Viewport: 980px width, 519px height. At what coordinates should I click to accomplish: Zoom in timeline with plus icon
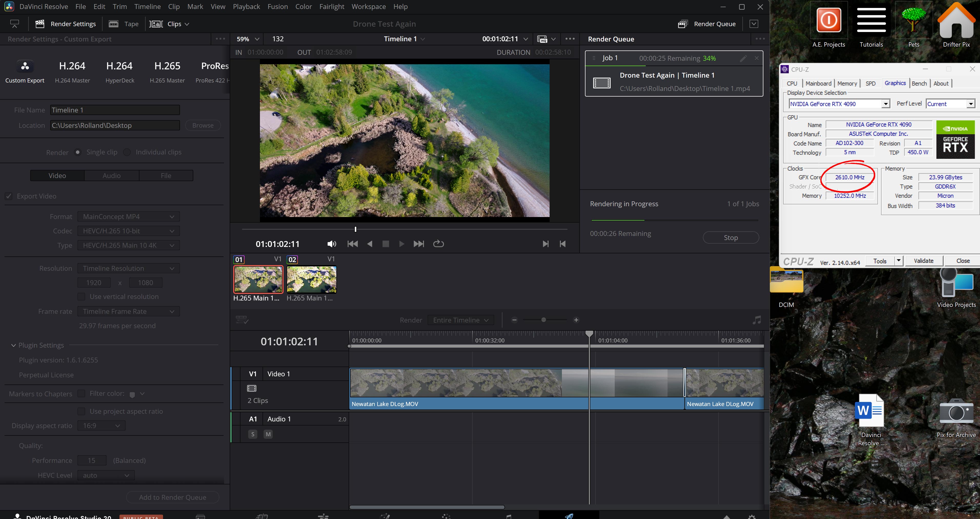click(x=576, y=320)
